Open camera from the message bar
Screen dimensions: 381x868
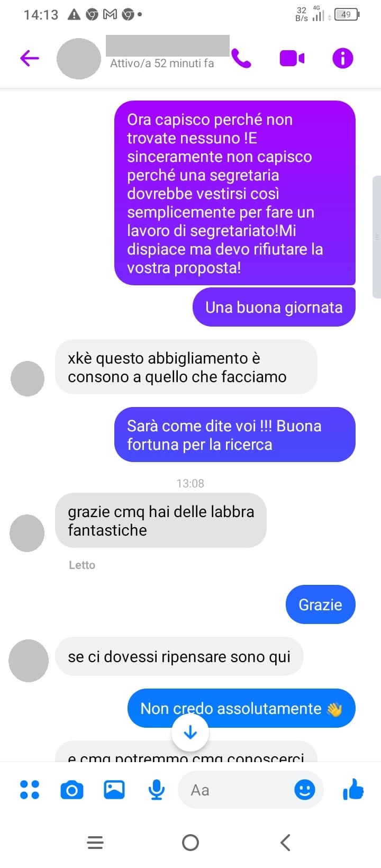pyautogui.click(x=72, y=790)
